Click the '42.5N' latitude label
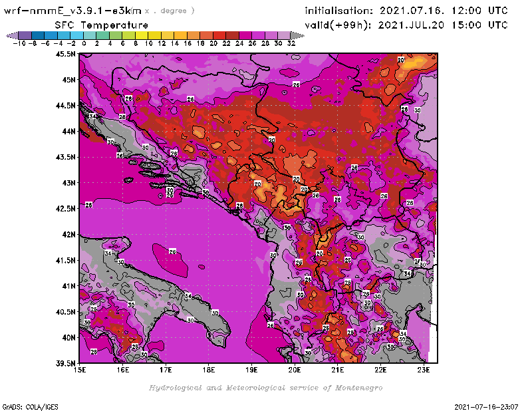Screen dimensions: 532x411 tap(66, 209)
